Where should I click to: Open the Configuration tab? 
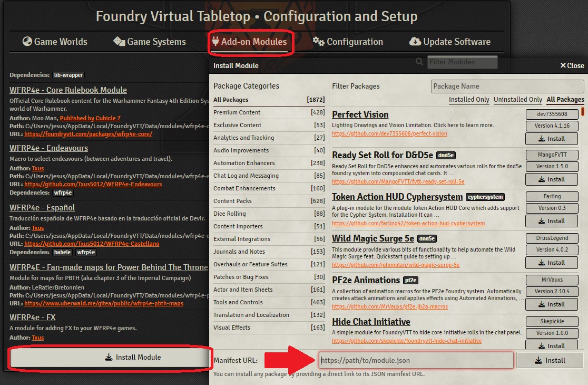[x=348, y=42]
